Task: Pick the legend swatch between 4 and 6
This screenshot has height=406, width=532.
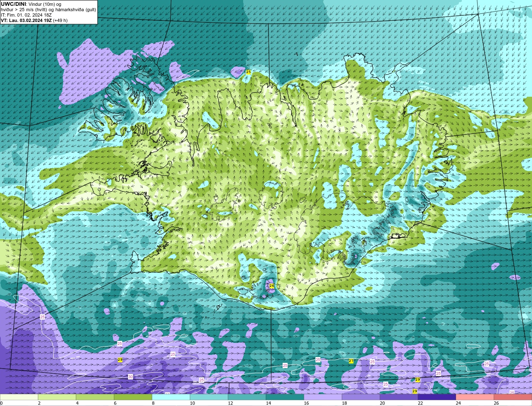Action: point(95,397)
